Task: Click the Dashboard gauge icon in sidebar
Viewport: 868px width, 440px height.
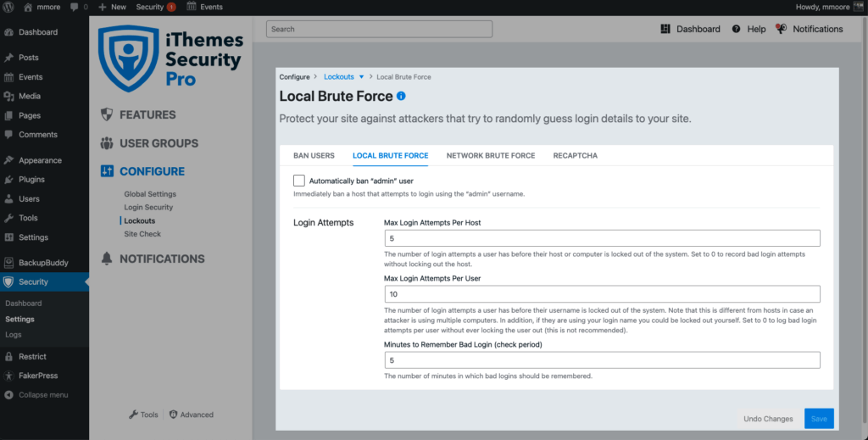Action: pyautogui.click(x=8, y=32)
